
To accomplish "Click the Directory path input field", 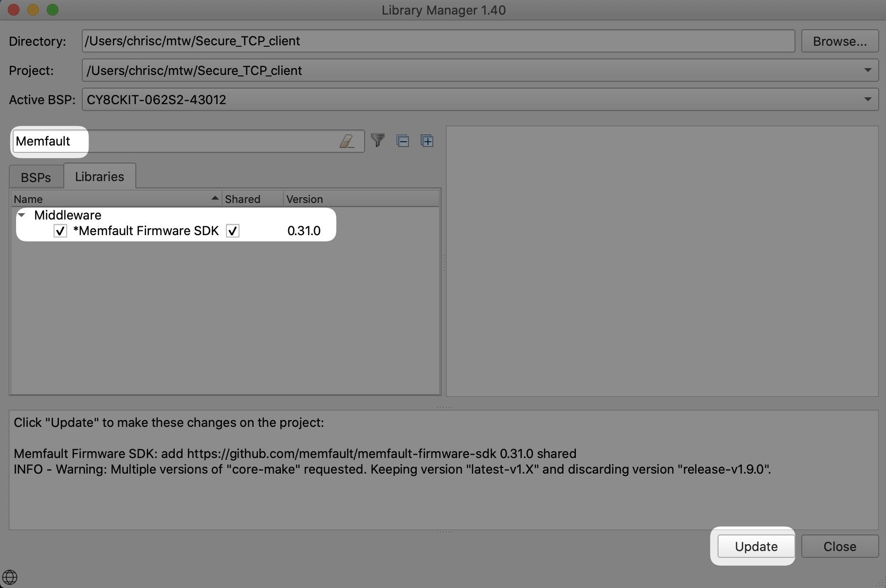I will pyautogui.click(x=438, y=41).
